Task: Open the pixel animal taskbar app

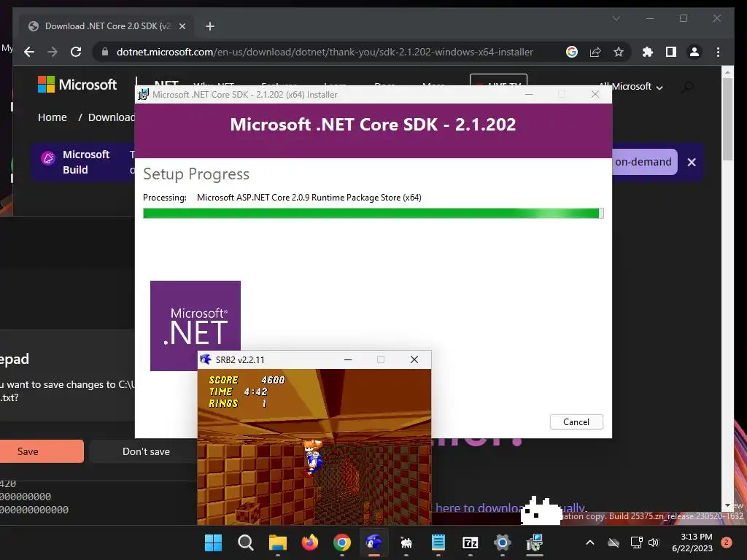Action: (406, 542)
